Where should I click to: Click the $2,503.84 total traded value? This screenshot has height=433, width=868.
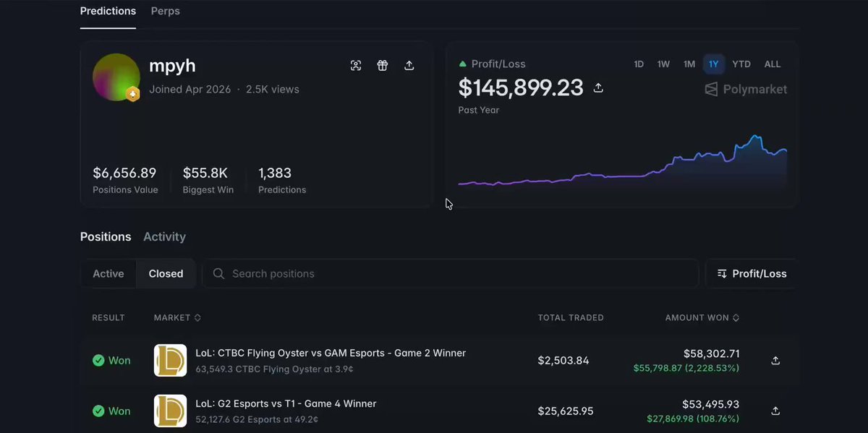(563, 361)
